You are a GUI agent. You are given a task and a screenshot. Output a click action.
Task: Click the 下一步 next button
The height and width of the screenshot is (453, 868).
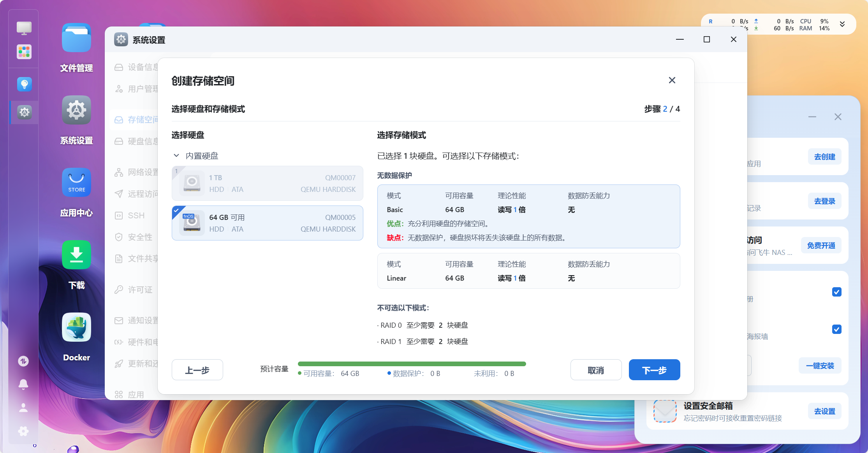pyautogui.click(x=654, y=370)
